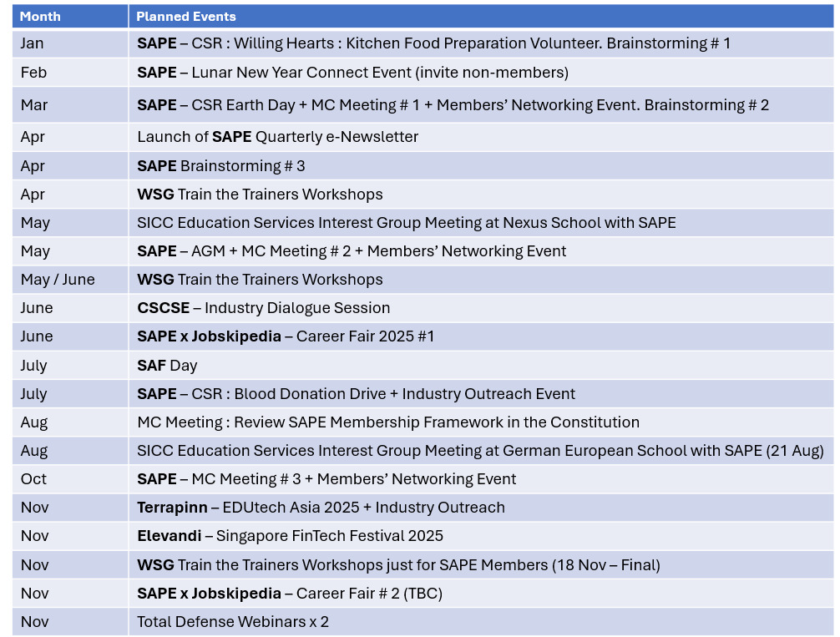Select the SAPE Brainstorming # 3 row
840x637 pixels.
221,166
